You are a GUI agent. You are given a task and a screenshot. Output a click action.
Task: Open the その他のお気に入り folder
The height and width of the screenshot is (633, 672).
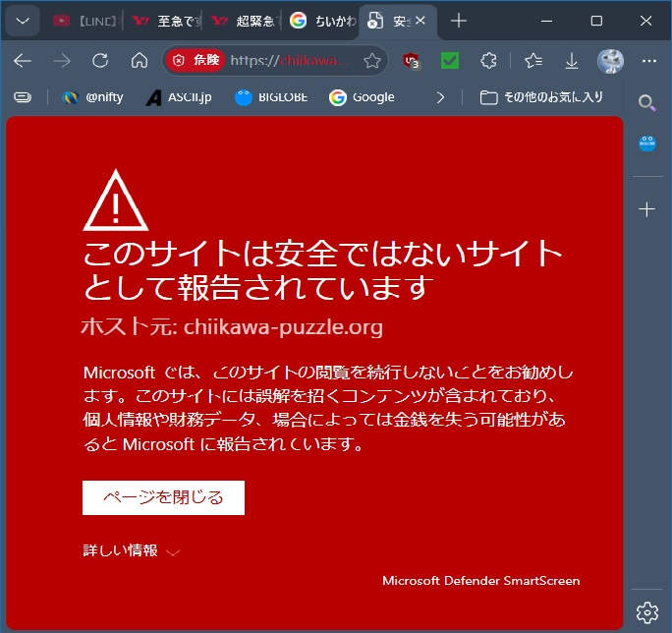tap(541, 97)
